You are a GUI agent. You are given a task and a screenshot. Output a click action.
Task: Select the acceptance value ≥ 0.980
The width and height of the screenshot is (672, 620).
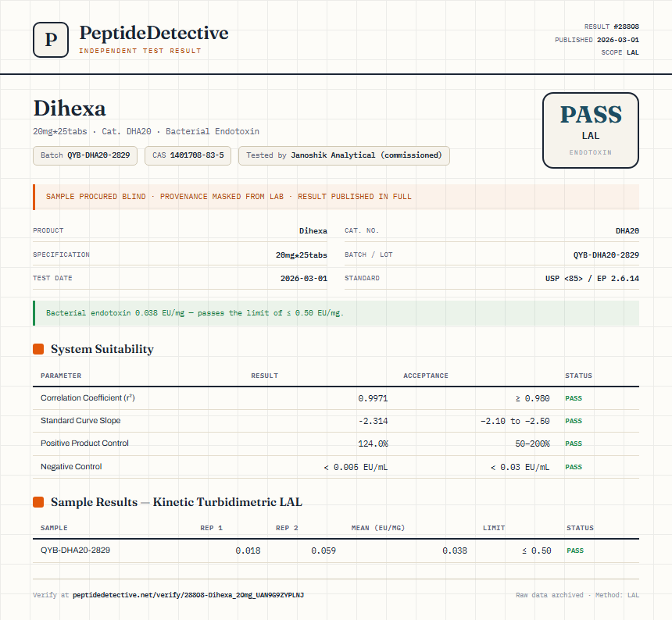[x=532, y=398]
